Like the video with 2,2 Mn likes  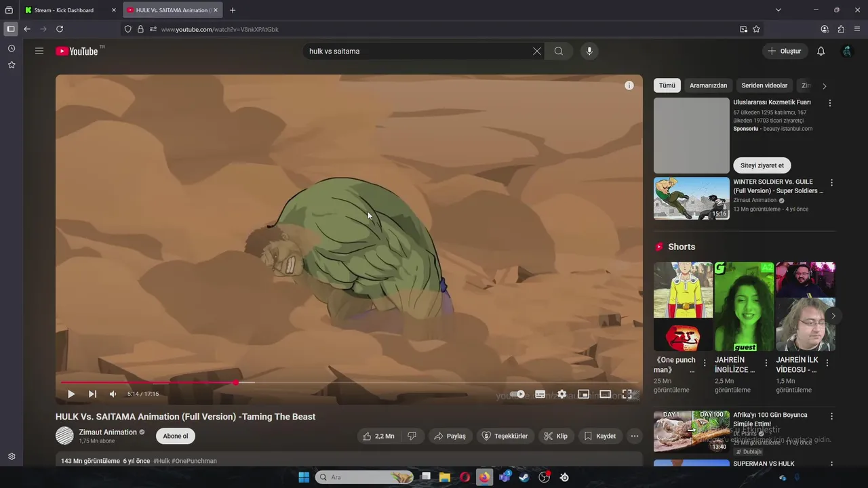[x=378, y=436]
